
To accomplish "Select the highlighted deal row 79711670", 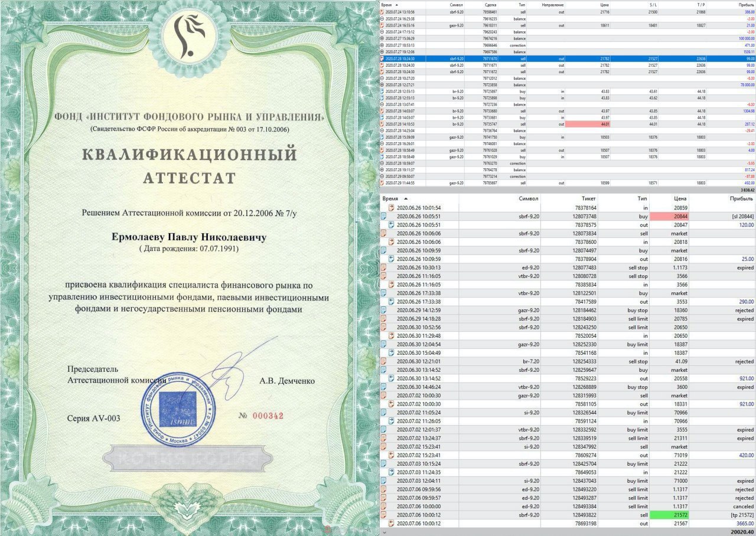I will point(568,58).
